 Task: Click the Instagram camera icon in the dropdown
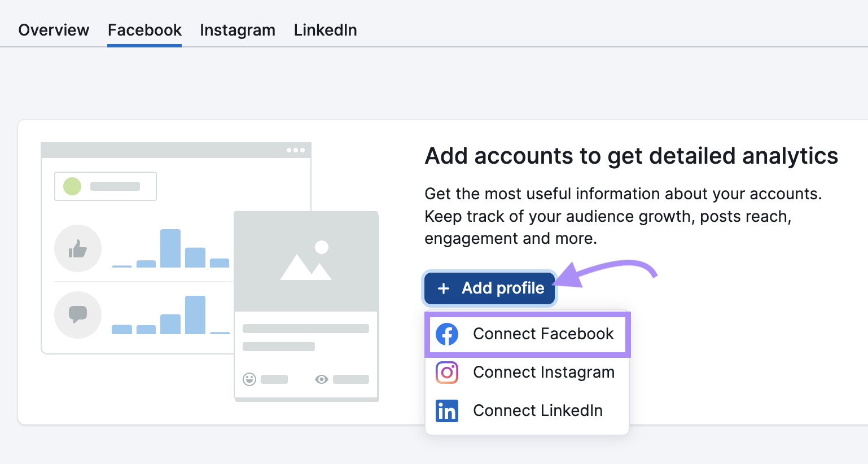click(x=447, y=373)
